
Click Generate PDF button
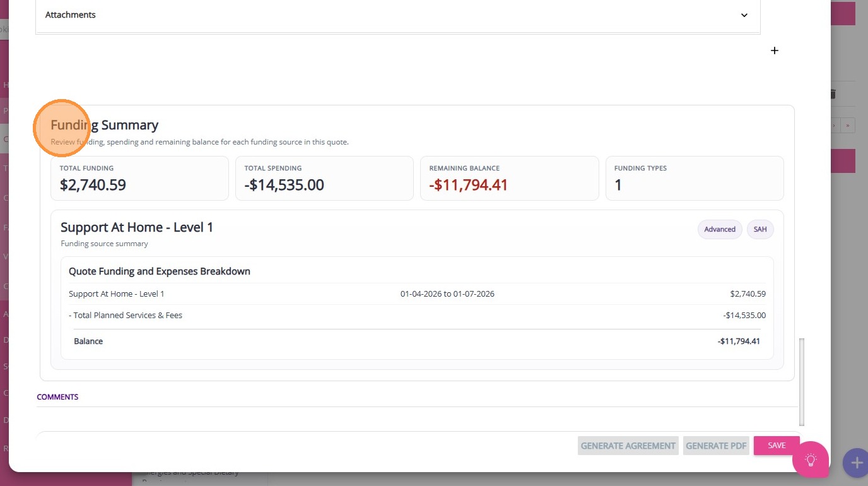click(x=716, y=446)
